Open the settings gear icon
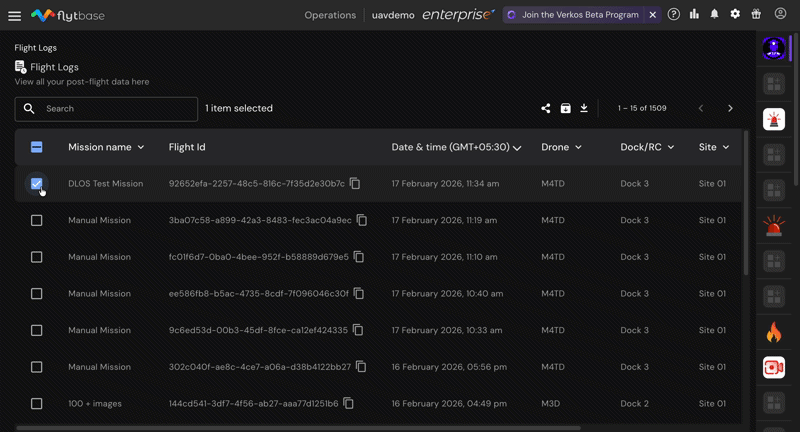 coord(735,15)
